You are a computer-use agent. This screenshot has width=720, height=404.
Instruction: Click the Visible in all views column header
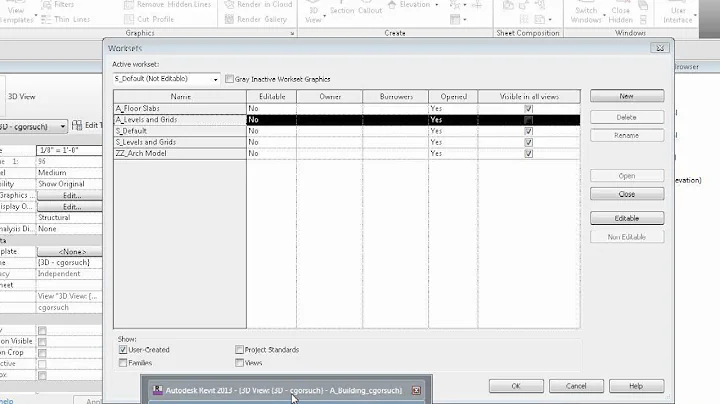pyautogui.click(x=529, y=96)
